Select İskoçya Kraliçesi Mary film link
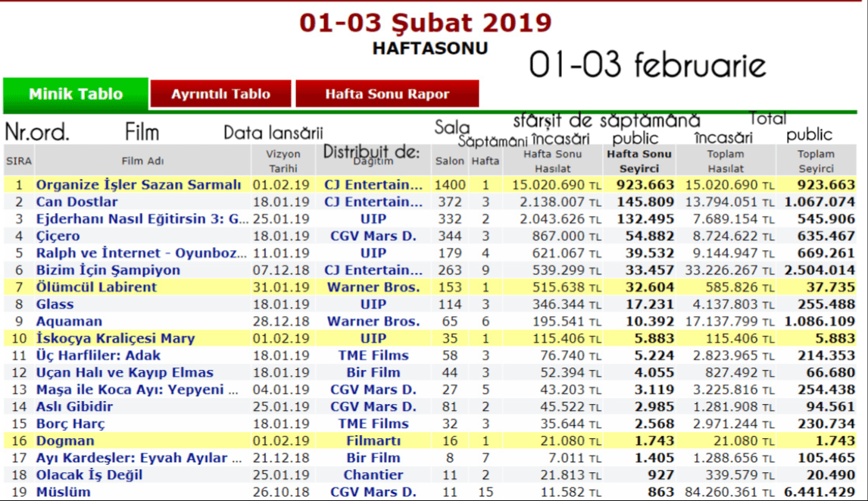This screenshot has height=501, width=868. point(115,339)
